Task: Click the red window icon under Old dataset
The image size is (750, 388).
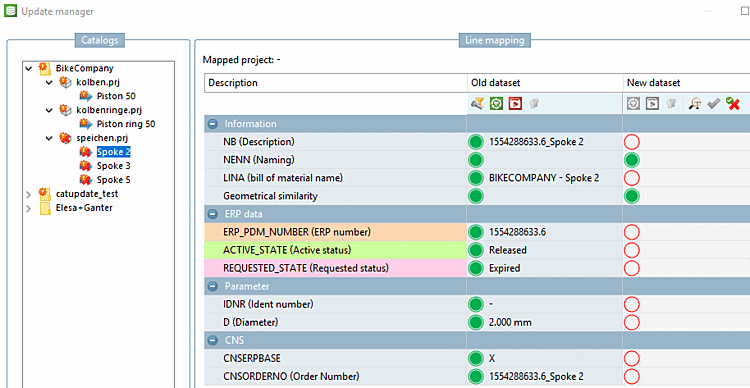Action: click(x=515, y=103)
